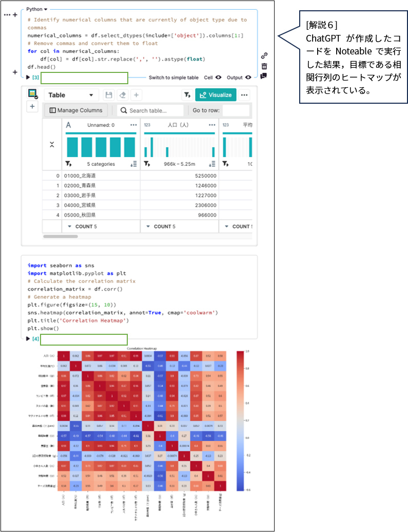Image resolution: width=408 pixels, height=532 pixels.
Task: Open cell comments icon
Action: tap(264, 76)
